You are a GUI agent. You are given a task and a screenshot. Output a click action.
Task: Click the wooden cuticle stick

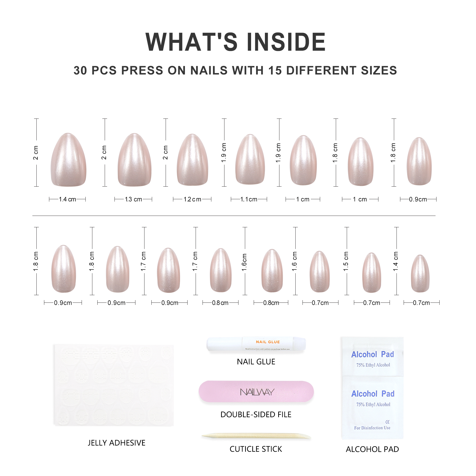coord(256,436)
